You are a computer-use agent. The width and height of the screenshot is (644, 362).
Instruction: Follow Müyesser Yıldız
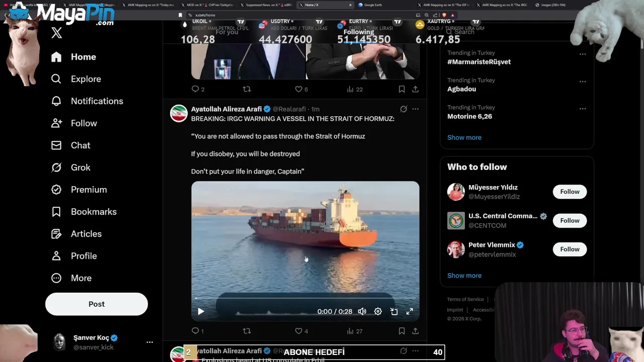[570, 192]
